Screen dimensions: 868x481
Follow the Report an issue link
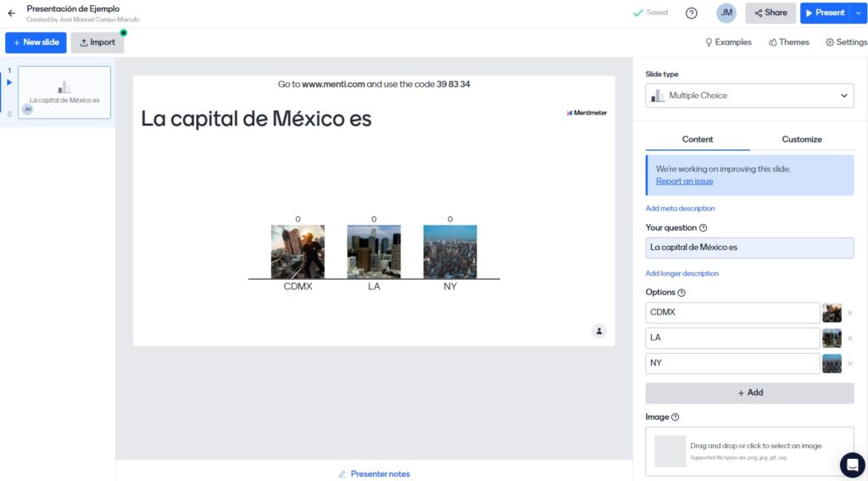pos(684,181)
